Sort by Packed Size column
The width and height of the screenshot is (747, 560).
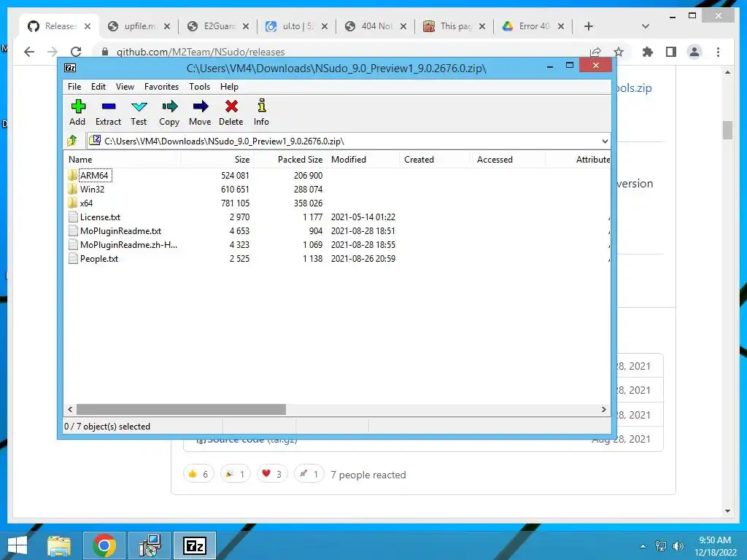tap(290, 160)
